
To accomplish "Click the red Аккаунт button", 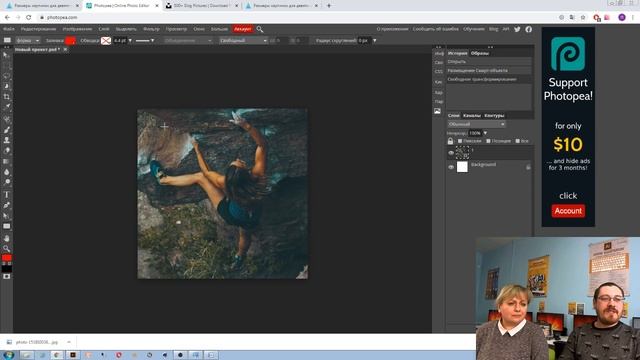I will pyautogui.click(x=243, y=29).
